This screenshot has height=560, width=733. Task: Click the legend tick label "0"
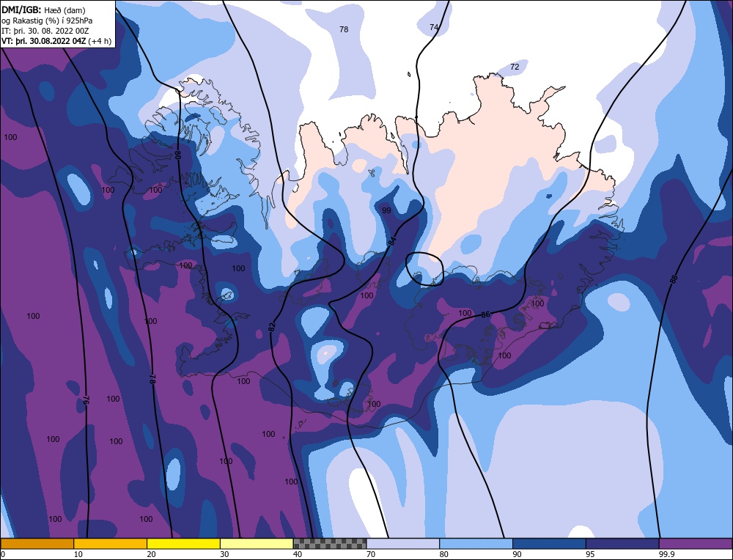pos(3,554)
